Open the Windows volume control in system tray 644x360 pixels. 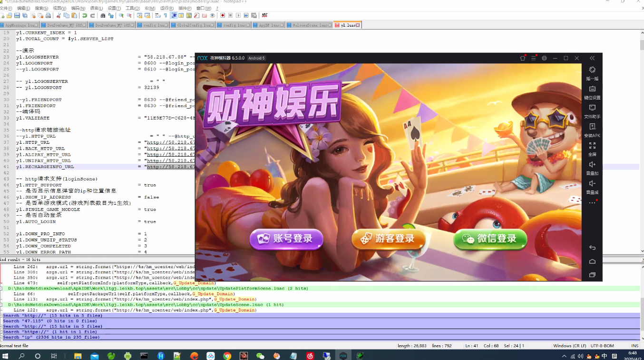[x=581, y=356]
